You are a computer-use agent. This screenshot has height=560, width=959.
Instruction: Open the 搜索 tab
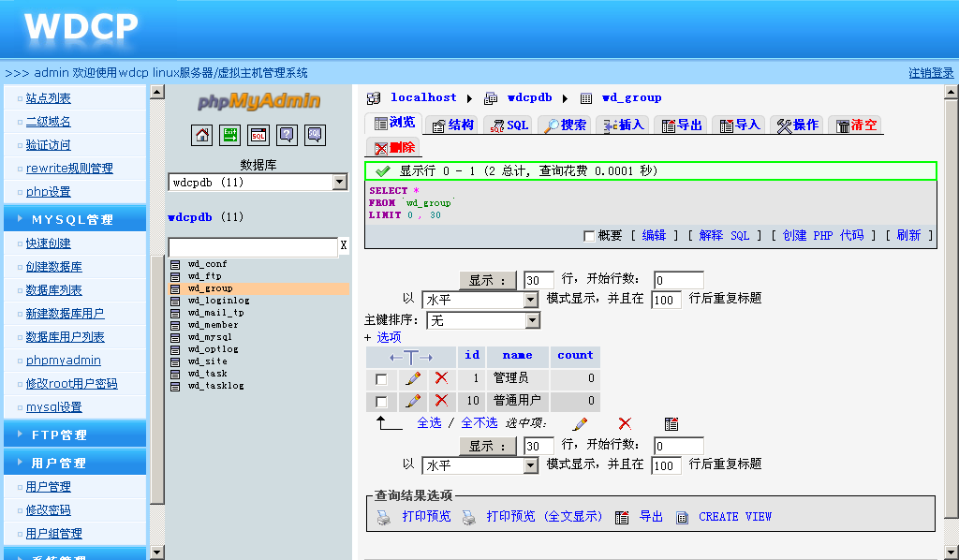(565, 125)
